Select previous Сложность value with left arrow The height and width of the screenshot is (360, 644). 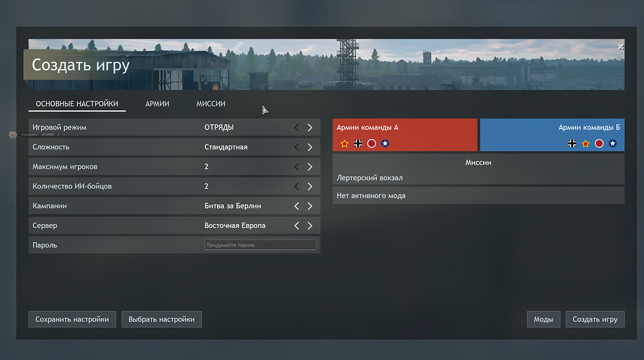(x=296, y=147)
